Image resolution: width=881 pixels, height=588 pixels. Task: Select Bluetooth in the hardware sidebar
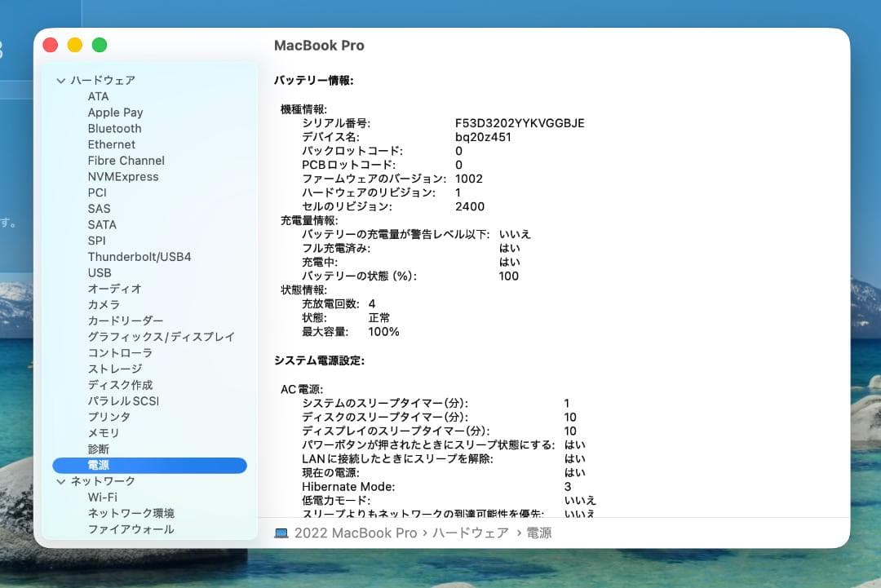(x=114, y=128)
